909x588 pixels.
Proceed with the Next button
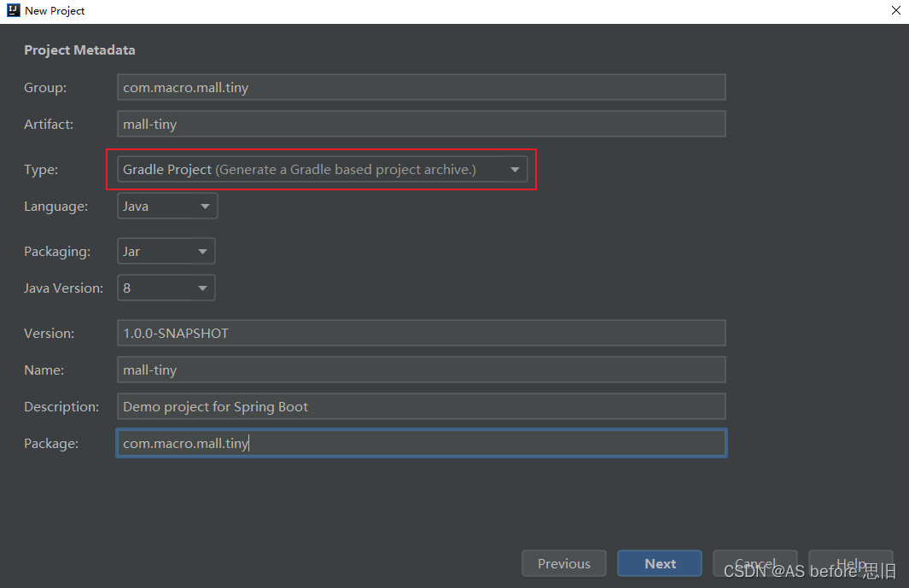click(x=660, y=563)
